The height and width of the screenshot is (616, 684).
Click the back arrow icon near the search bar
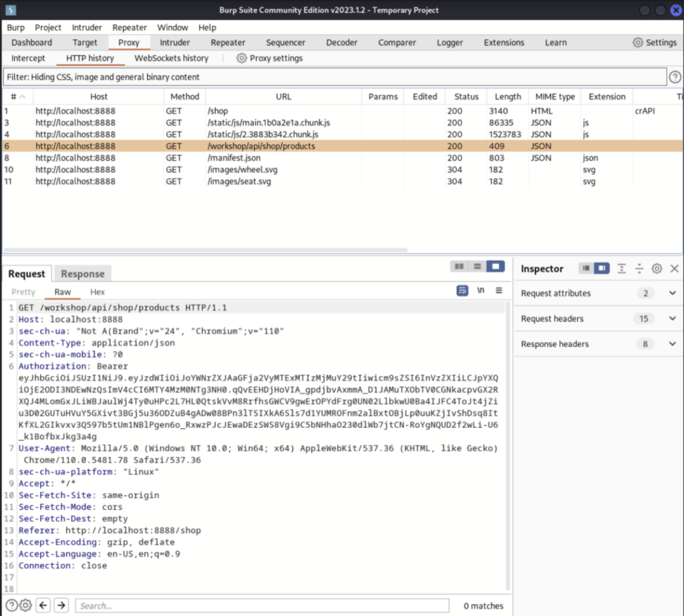pos(43,605)
